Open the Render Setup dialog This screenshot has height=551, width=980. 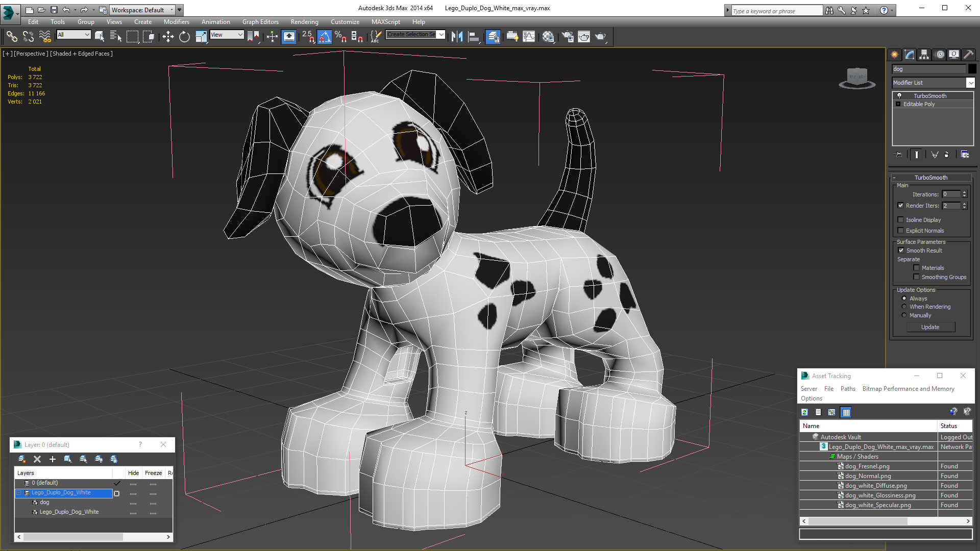point(568,37)
